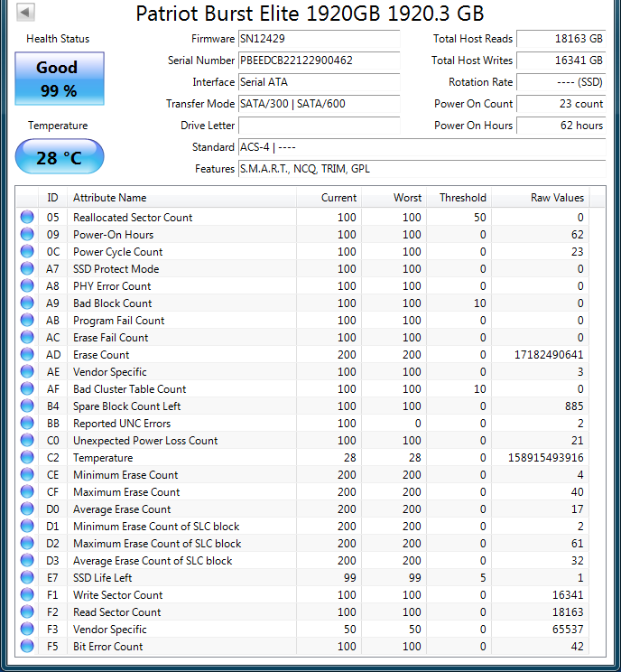Click the empty Drive Letter field
Image resolution: width=621 pixels, height=672 pixels.
(319, 126)
